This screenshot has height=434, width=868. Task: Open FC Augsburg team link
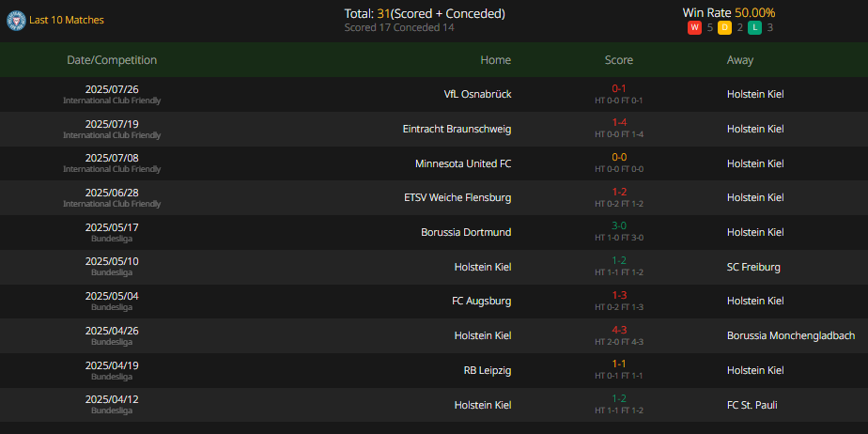482,302
